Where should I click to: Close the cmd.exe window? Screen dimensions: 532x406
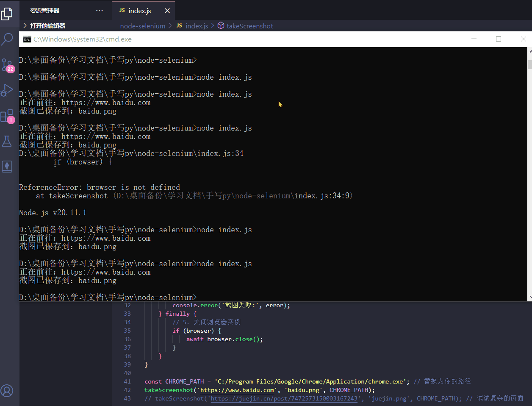pyautogui.click(x=523, y=39)
